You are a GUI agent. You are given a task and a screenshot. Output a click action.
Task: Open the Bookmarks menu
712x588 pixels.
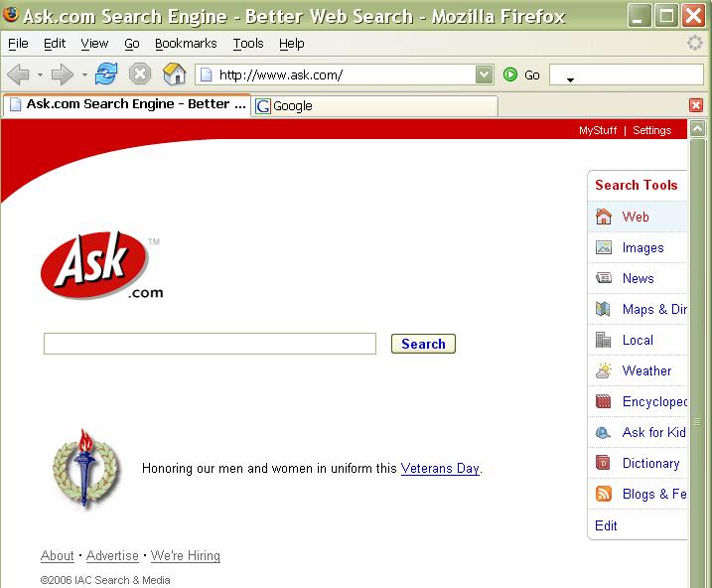(186, 44)
